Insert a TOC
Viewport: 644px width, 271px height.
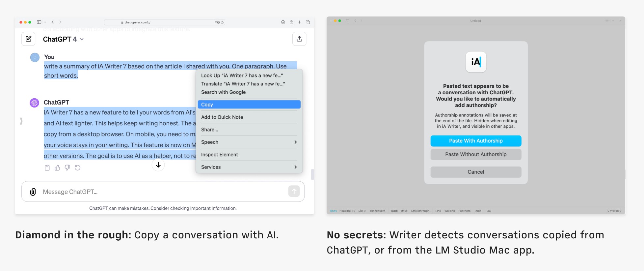[488, 211]
